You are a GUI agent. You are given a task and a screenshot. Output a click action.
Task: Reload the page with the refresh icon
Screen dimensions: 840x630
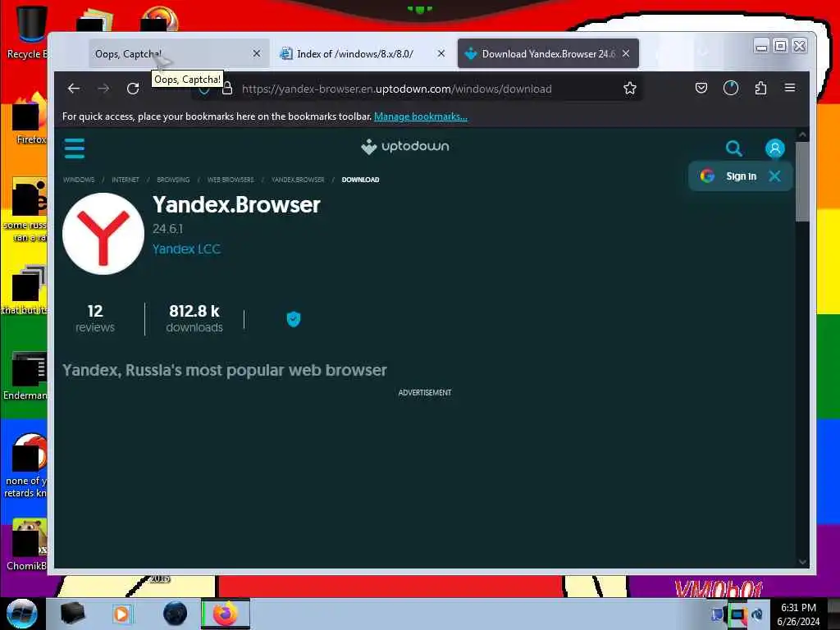[x=133, y=89]
